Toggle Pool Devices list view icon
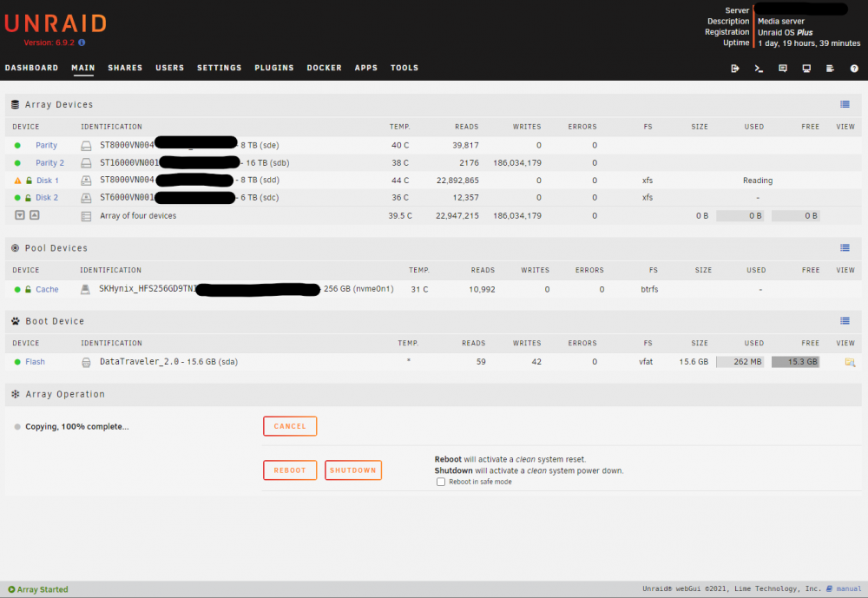This screenshot has height=598, width=868. [845, 247]
